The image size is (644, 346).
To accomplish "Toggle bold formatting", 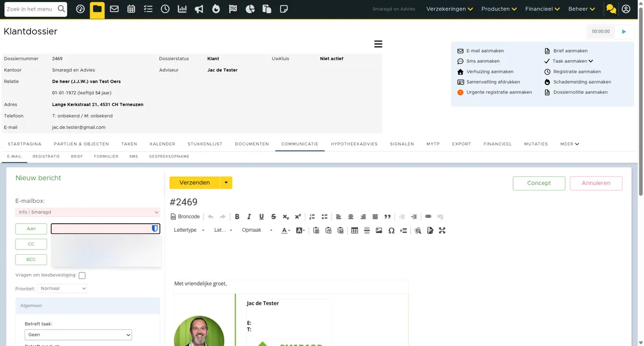I will [x=237, y=217].
